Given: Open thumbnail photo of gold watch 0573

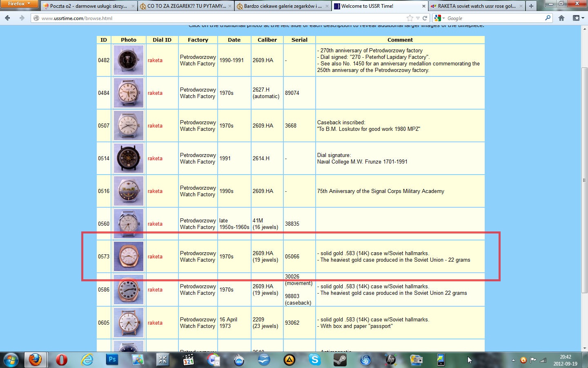Looking at the screenshot, I should point(129,256).
